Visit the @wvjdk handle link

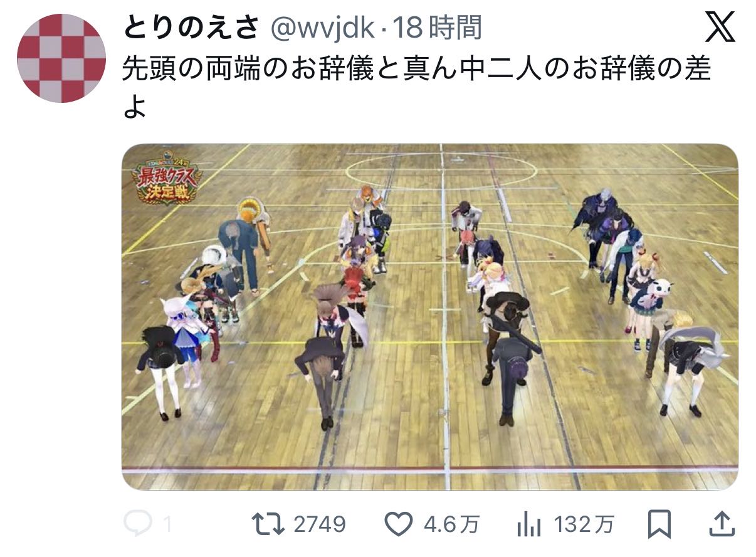click(x=322, y=28)
